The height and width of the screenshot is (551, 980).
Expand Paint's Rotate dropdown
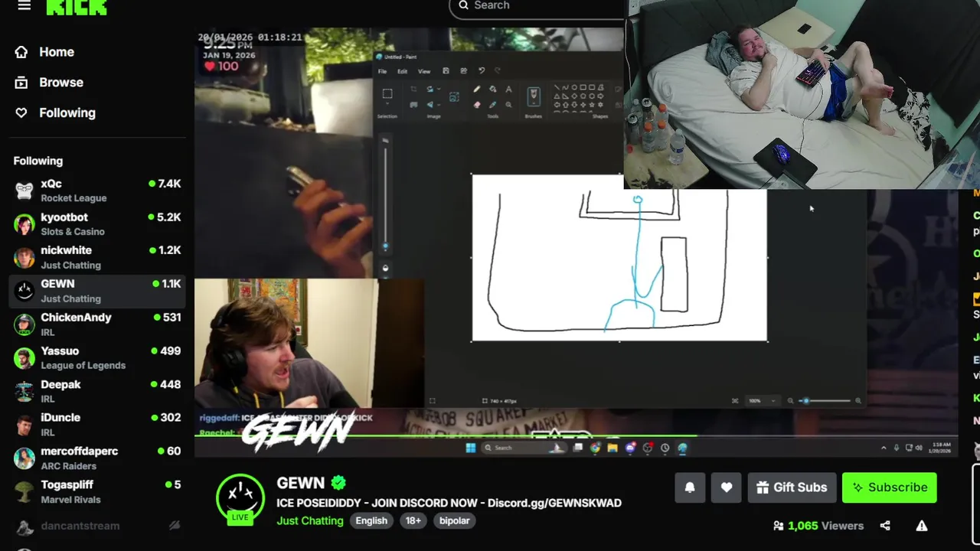pos(439,89)
